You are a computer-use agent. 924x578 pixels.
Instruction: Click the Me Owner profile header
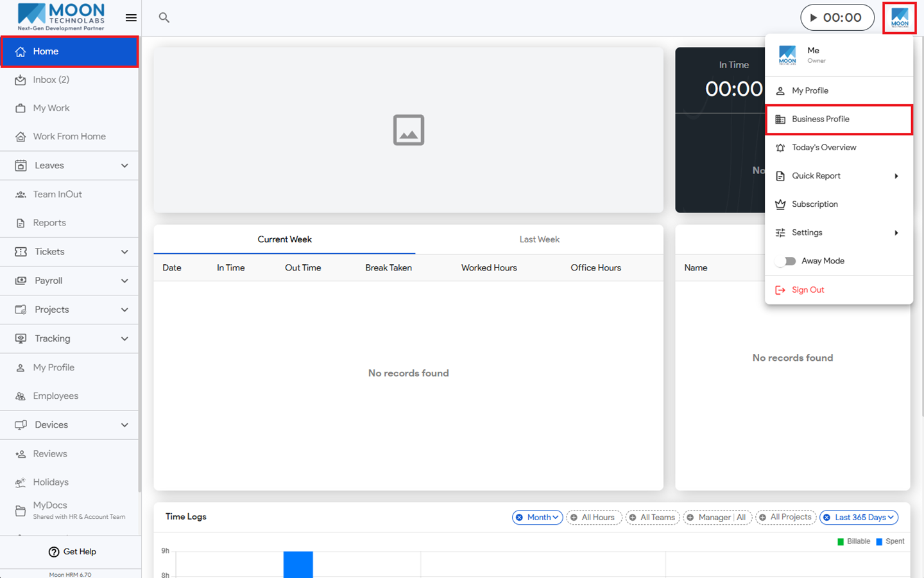[x=839, y=55]
